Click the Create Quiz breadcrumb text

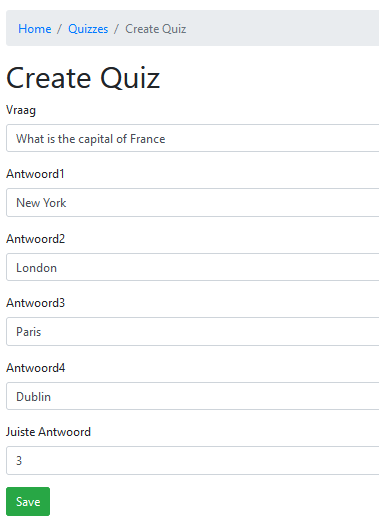coord(156,29)
